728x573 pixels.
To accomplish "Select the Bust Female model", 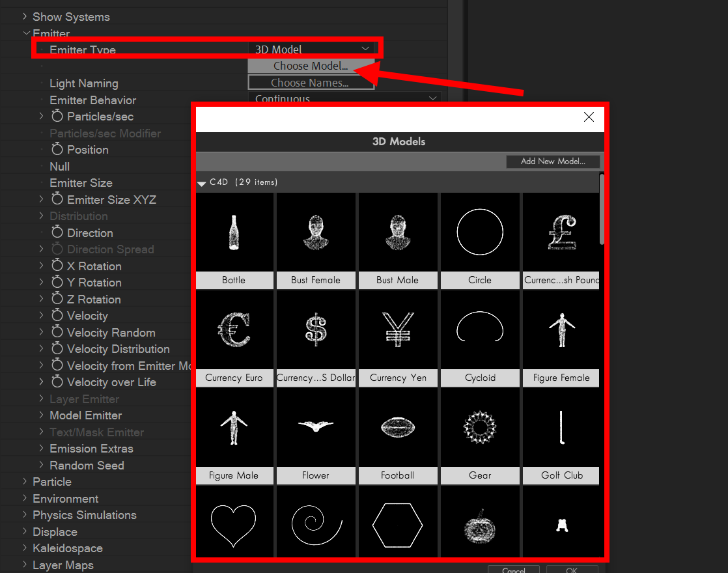I will pyautogui.click(x=316, y=232).
